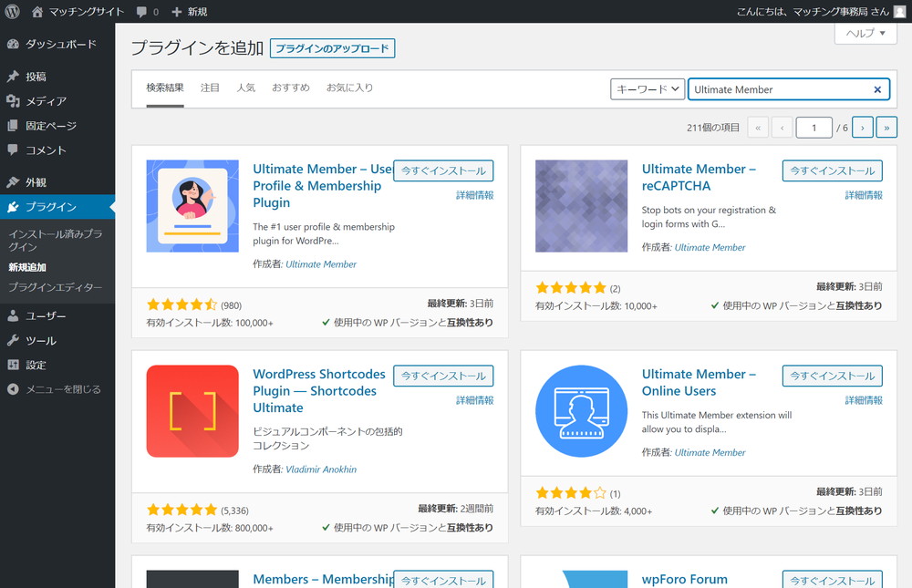
Task: Click the コメント bubble icon in sidebar
Action: [x=13, y=150]
